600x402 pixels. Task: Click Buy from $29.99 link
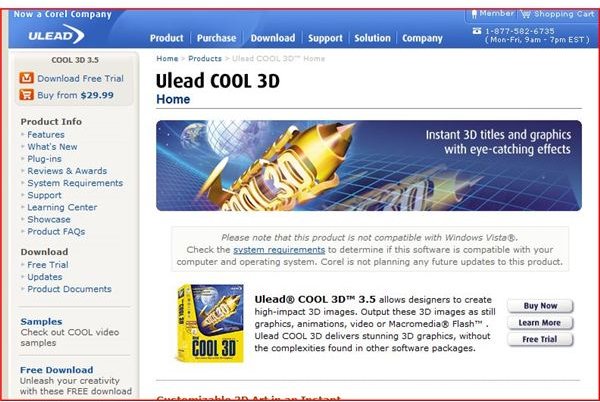click(75, 95)
